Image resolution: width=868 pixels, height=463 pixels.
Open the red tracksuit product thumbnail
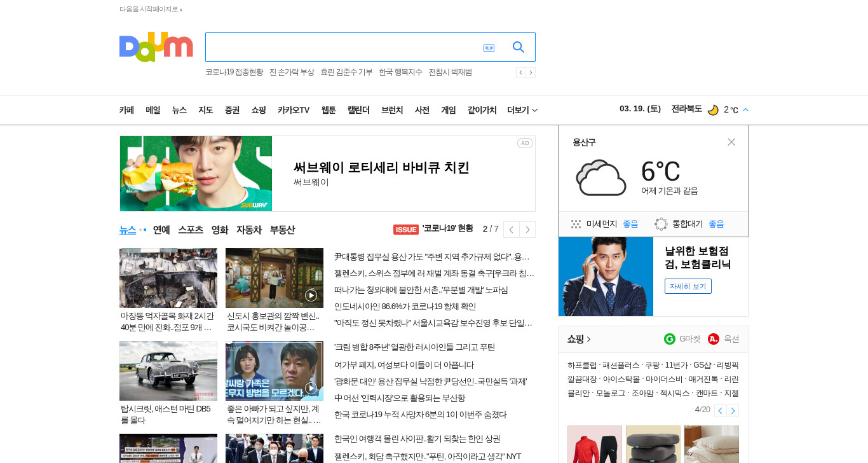(595, 444)
